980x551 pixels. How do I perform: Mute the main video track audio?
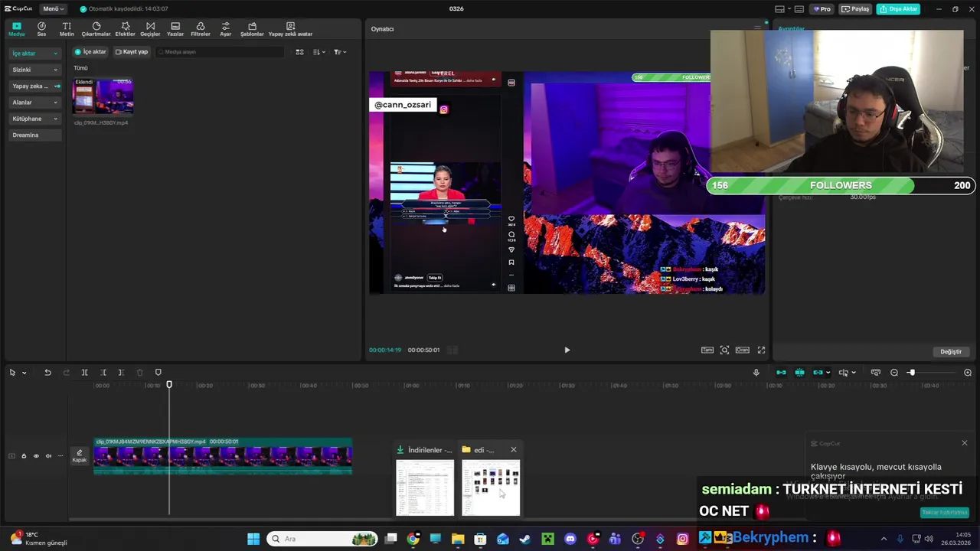pos(48,456)
